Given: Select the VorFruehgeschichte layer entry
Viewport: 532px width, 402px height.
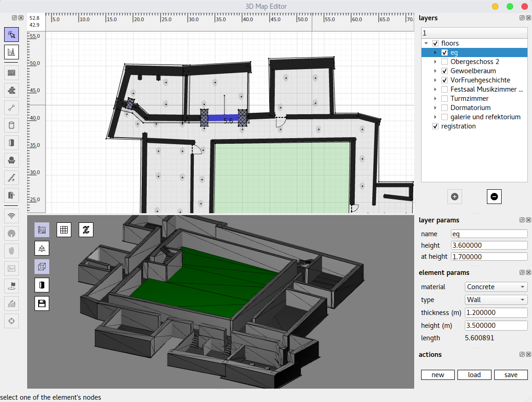Looking at the screenshot, I should tap(480, 80).
